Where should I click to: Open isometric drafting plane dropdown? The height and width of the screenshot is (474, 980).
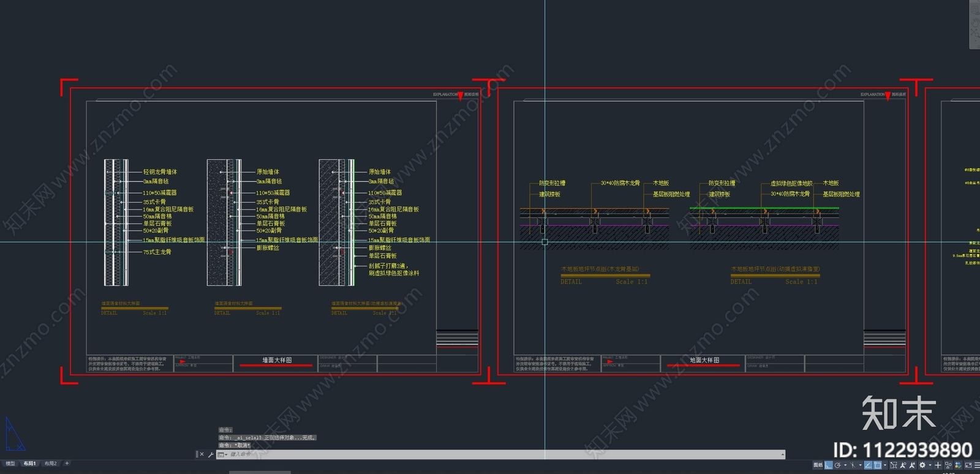click(860, 465)
